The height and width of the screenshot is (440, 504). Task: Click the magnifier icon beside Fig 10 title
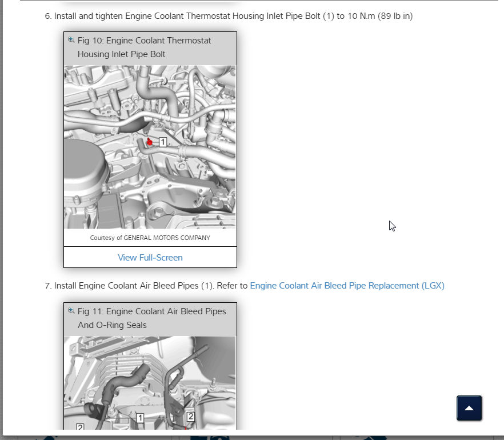(x=71, y=40)
